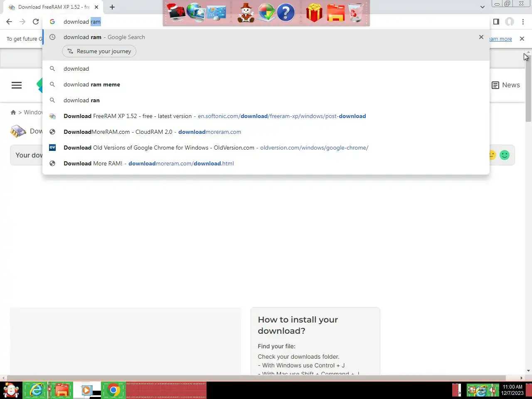This screenshot has width=532, height=399.
Task: Choose the 'download' search suggestion
Action: 266,69
